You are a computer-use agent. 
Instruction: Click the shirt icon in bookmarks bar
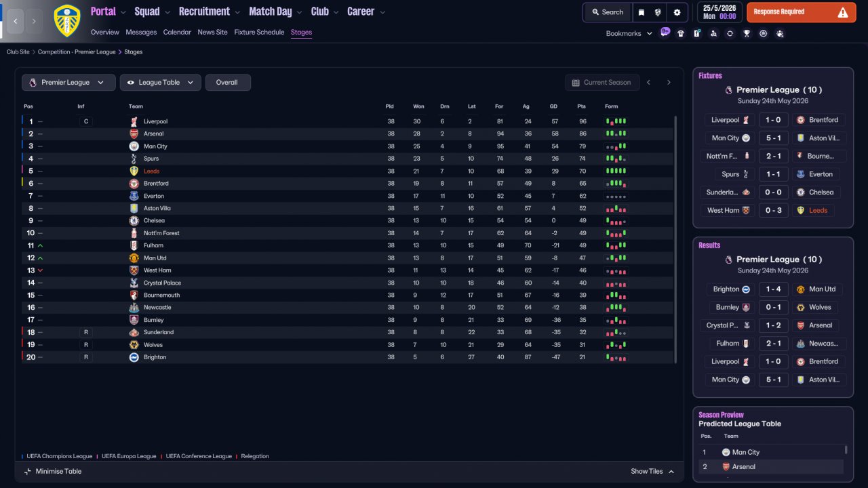pos(681,33)
